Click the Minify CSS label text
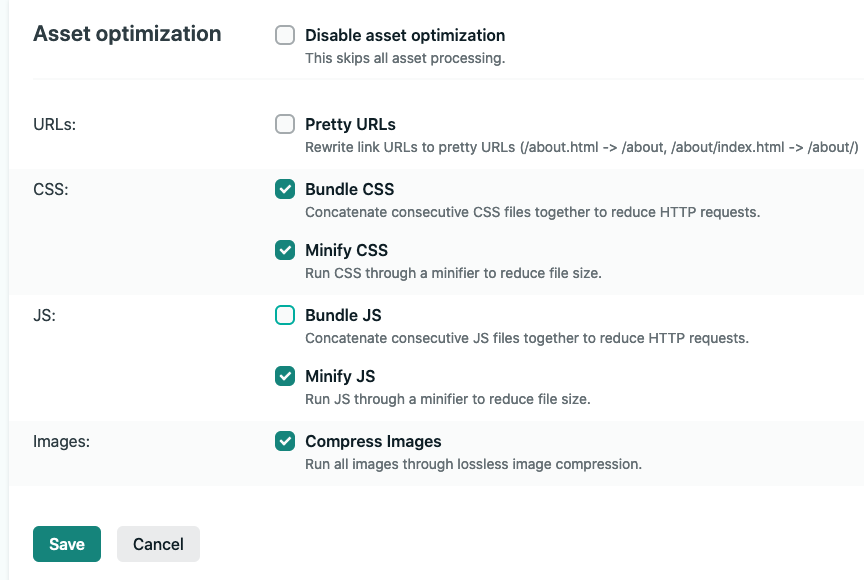 pyautogui.click(x=346, y=250)
